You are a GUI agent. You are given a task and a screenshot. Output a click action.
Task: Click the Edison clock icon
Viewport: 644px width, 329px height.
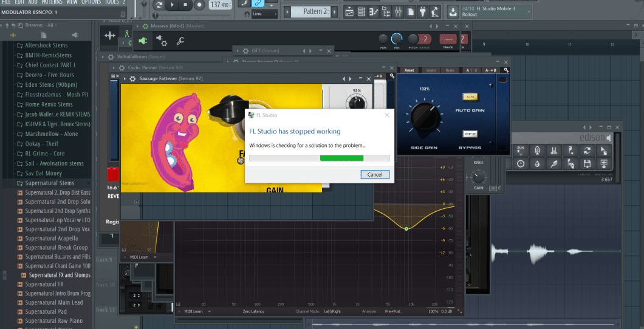pos(521,164)
